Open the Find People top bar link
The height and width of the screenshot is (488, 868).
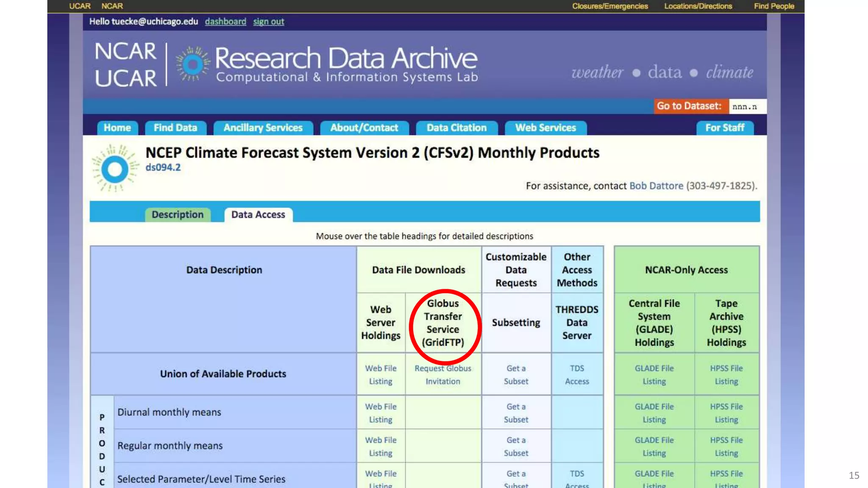pyautogui.click(x=774, y=6)
